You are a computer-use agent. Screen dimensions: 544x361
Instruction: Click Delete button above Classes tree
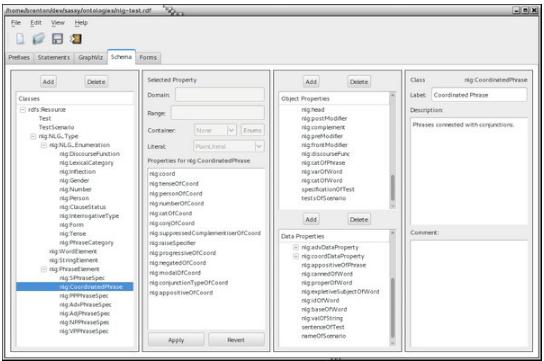coord(96,82)
